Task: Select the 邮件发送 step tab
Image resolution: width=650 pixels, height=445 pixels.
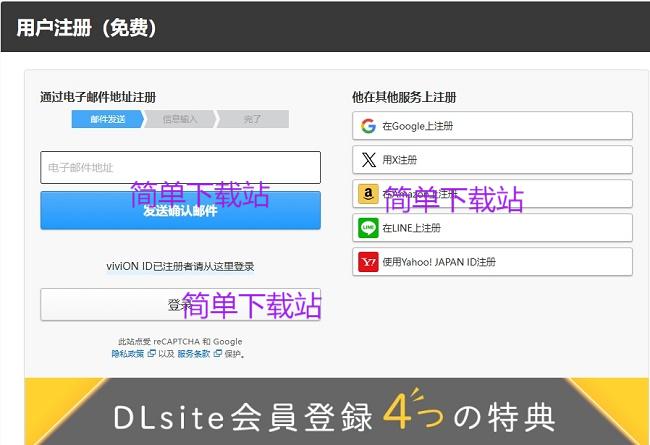Action: pyautogui.click(x=107, y=119)
